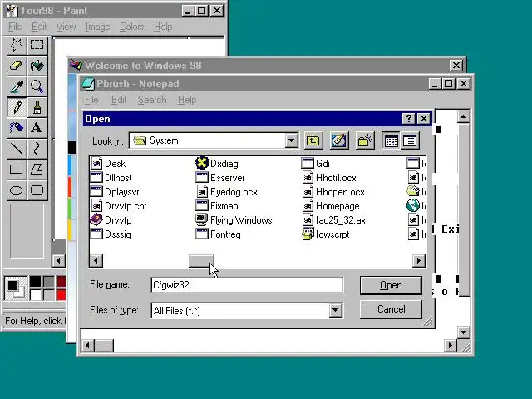The width and height of the screenshot is (532, 399).
Task: Select the rectangular Select tool in Paint
Action: 37,45
